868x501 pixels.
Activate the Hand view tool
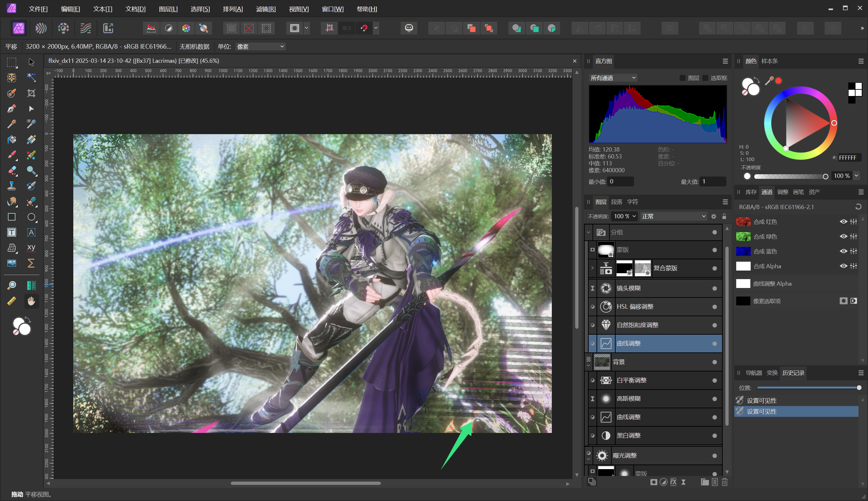[x=31, y=301]
